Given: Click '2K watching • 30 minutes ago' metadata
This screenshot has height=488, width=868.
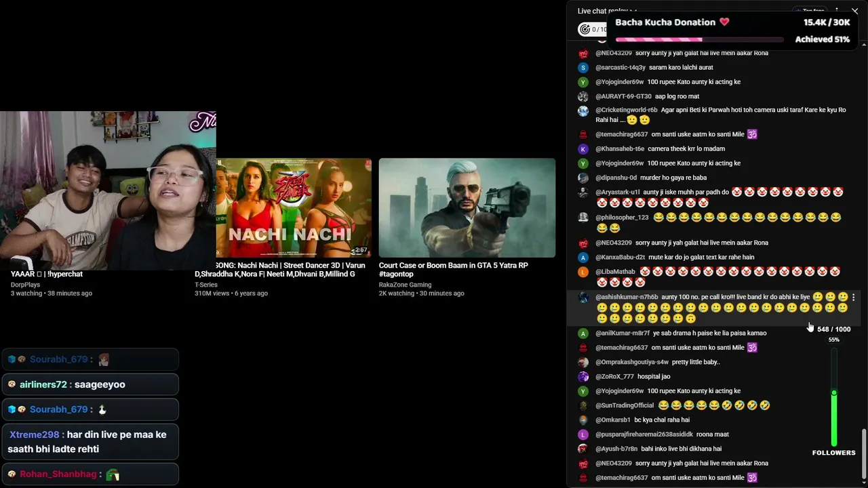Looking at the screenshot, I should pos(421,293).
